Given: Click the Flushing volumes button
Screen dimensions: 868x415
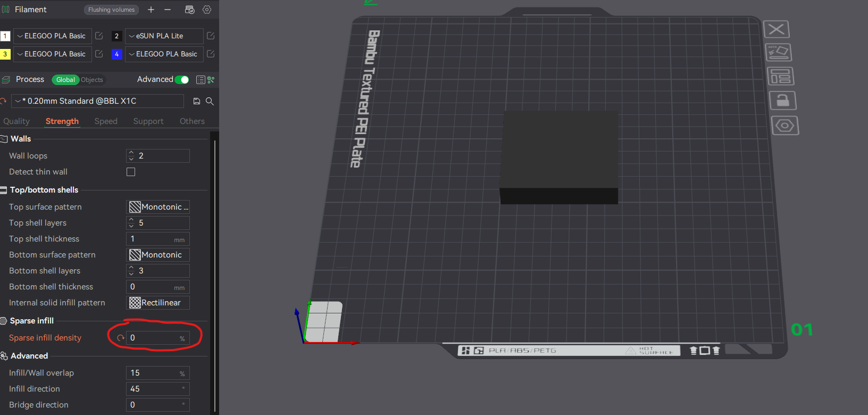Looking at the screenshot, I should pyautogui.click(x=111, y=10).
